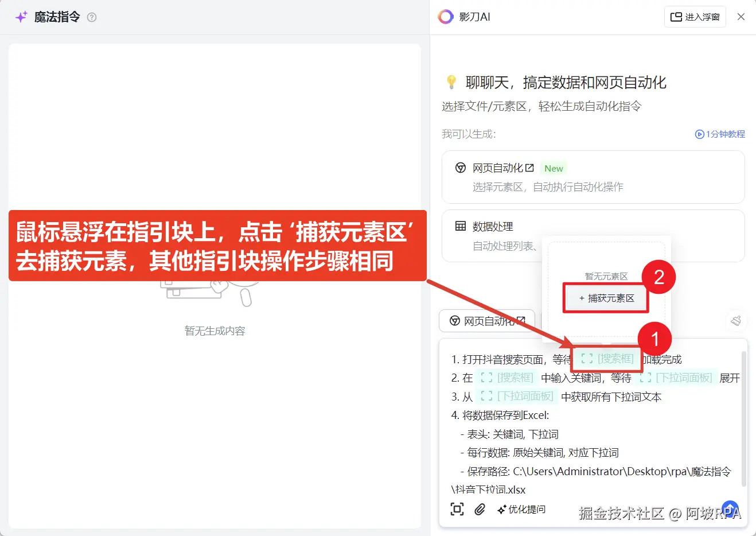Click the + 捕获元素区 button
This screenshot has height=536, width=756.
tap(606, 298)
